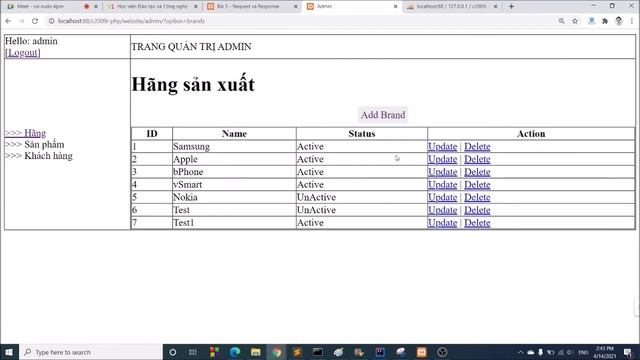The height and width of the screenshot is (360, 640).
Task: Click the Khách hàng sidebar text
Action: pyautogui.click(x=48, y=156)
